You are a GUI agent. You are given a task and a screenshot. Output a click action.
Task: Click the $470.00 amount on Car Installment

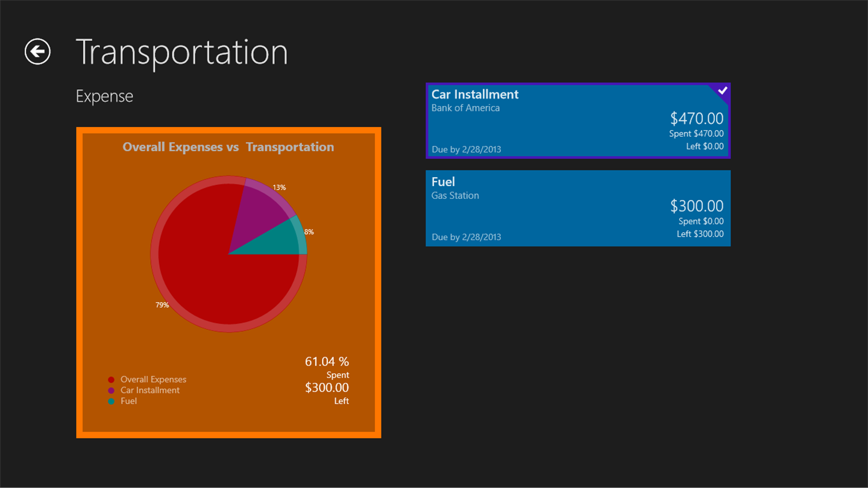[x=696, y=119]
